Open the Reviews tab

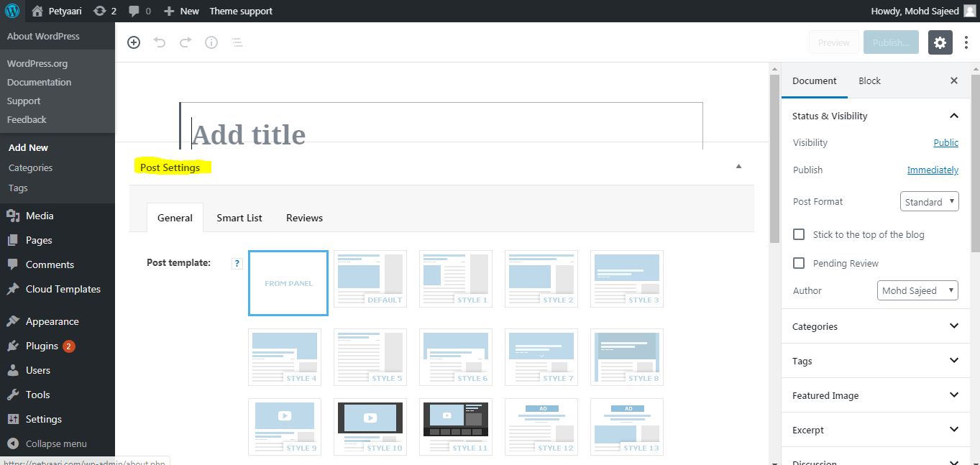click(x=304, y=218)
